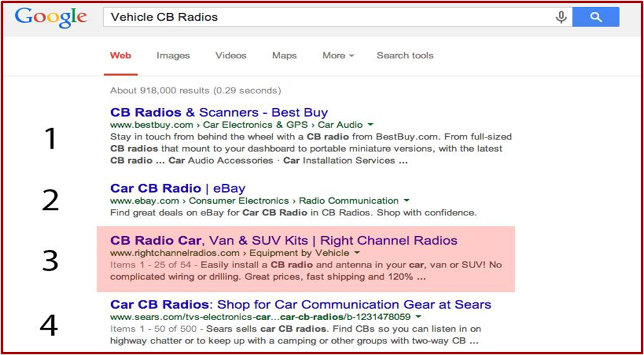
Task: Expand arrow next to ebay.com URL
Action: (x=407, y=201)
